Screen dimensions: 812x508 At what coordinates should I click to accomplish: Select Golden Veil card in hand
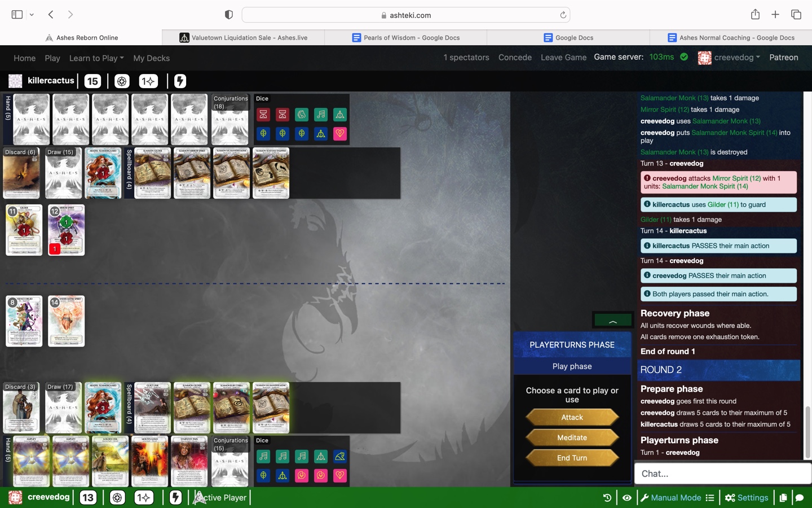coord(111,461)
